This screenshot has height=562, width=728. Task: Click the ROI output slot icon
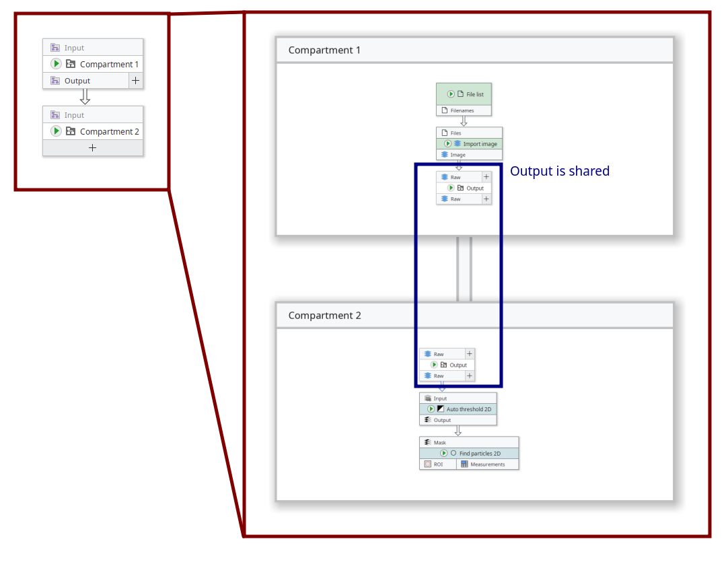tap(428, 464)
